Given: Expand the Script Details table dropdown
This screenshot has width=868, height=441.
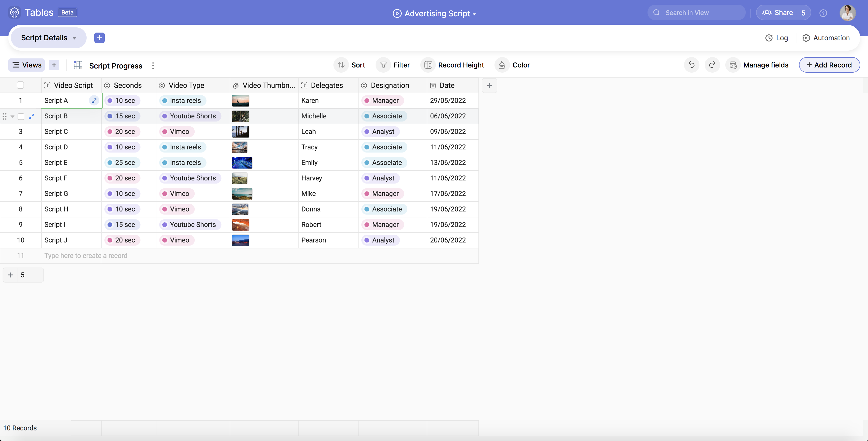Looking at the screenshot, I should point(74,38).
